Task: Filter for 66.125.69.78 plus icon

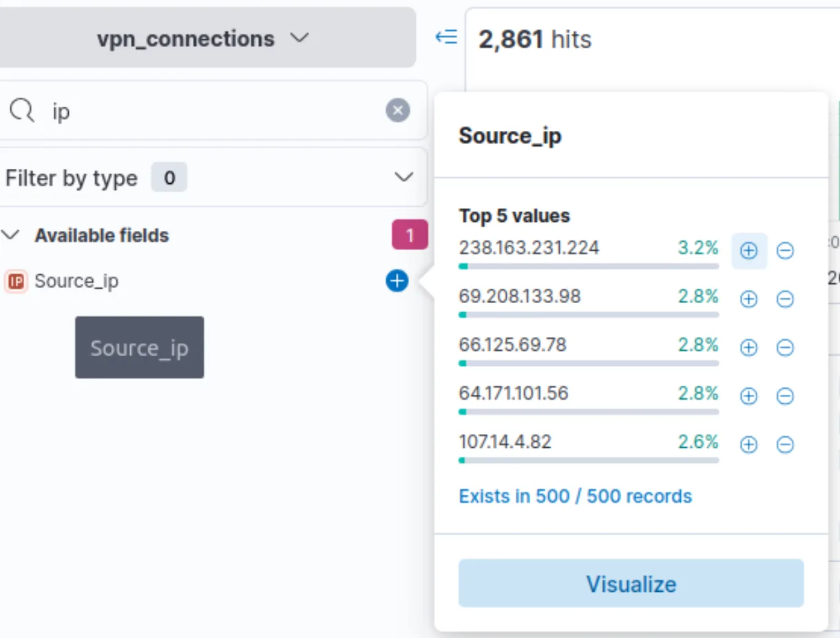Action: coord(748,348)
